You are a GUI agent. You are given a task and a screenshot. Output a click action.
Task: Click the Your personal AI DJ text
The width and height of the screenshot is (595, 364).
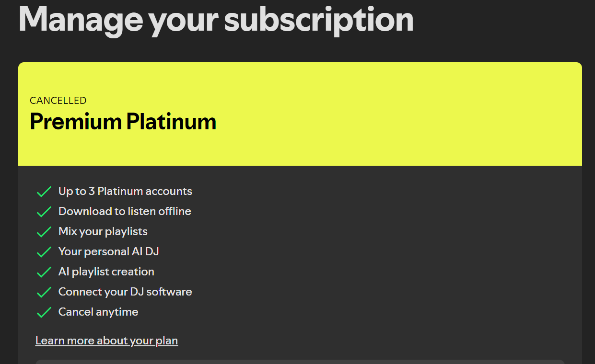point(108,251)
